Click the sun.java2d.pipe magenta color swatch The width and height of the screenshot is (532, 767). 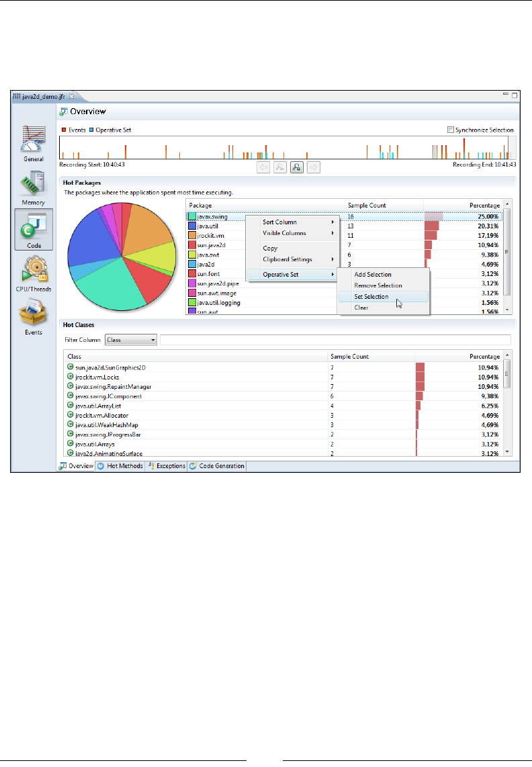pyautogui.click(x=192, y=283)
